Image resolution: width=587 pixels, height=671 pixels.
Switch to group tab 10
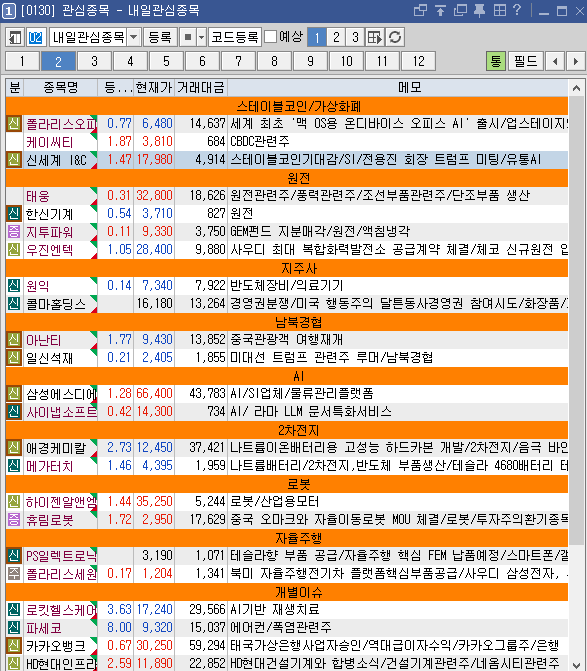pos(347,61)
